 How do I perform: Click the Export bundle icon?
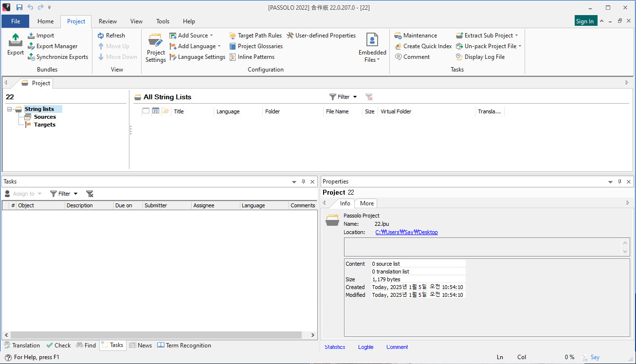click(16, 45)
